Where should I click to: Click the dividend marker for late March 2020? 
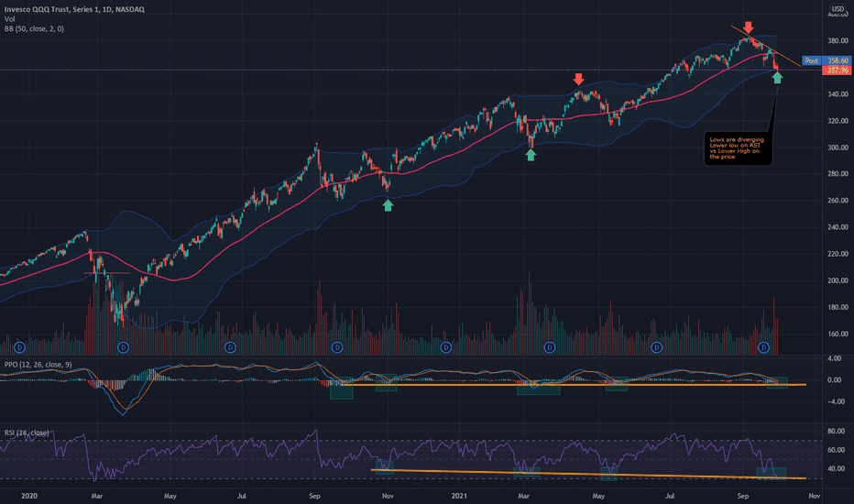pyautogui.click(x=123, y=347)
